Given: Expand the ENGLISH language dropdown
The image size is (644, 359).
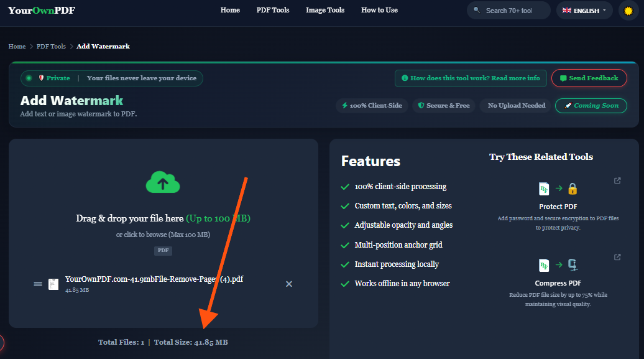Looking at the screenshot, I should pos(584,11).
